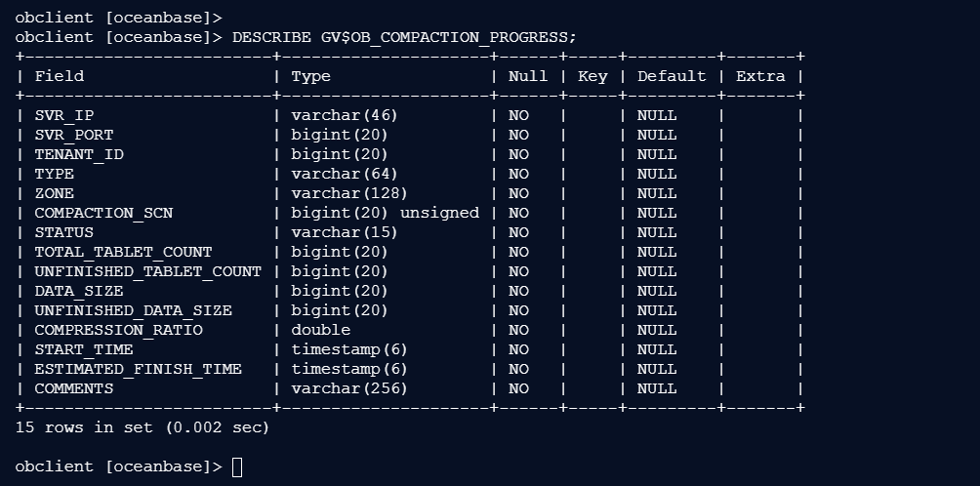Viewport: 980px width, 486px height.
Task: Click the UNFINISHED_TABLET_COUNT field name
Action: [x=147, y=271]
